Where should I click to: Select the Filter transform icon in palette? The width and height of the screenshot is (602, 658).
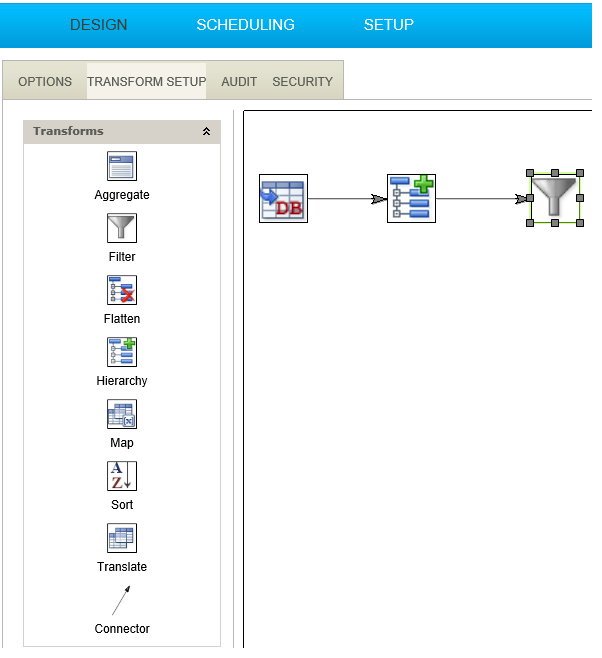coord(122,228)
